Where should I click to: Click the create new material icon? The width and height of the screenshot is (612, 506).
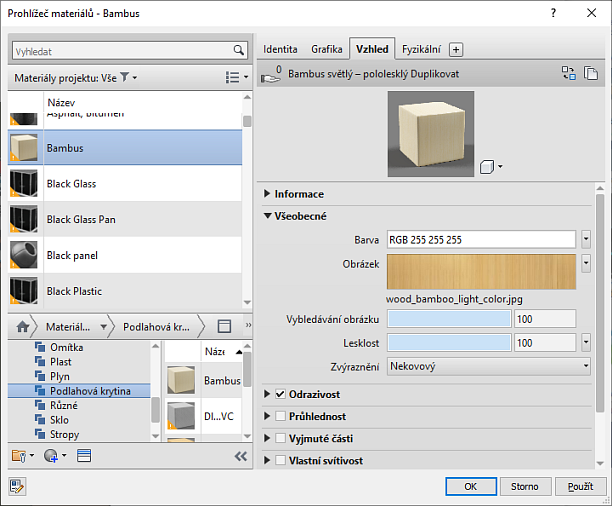[51, 456]
